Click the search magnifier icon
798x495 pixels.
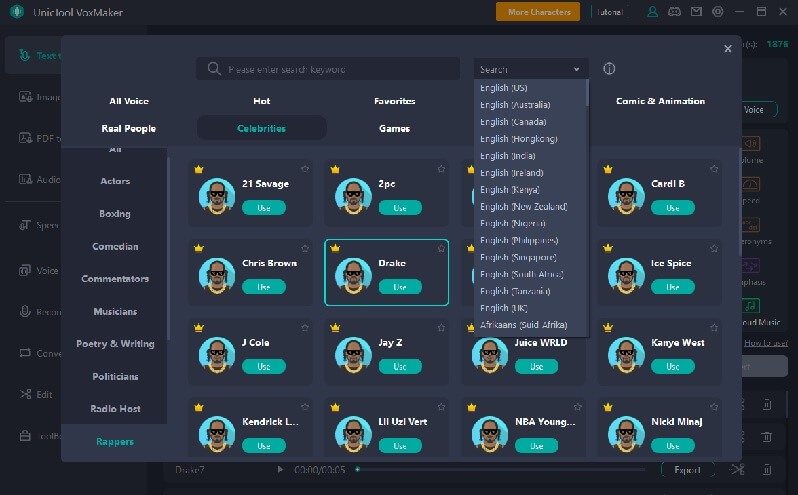tap(214, 69)
